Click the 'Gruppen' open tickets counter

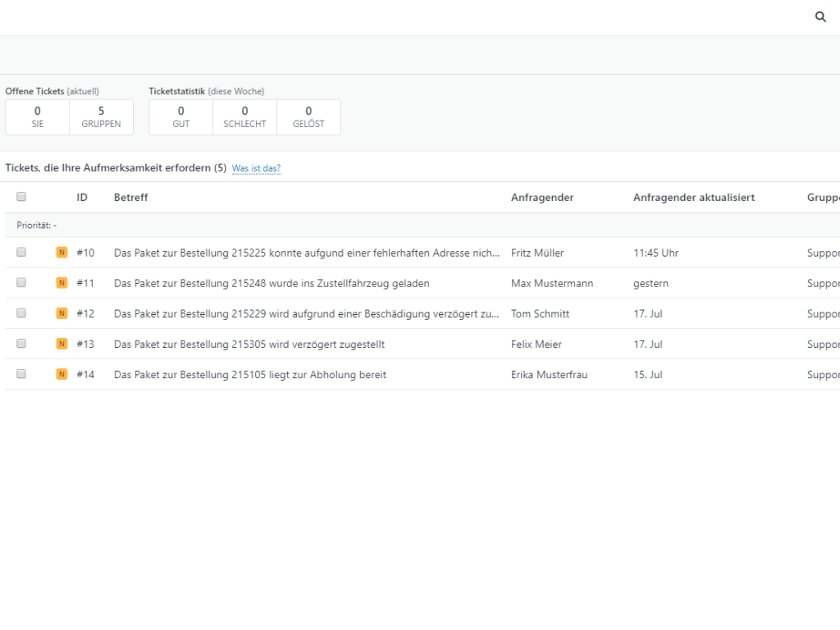(x=101, y=117)
